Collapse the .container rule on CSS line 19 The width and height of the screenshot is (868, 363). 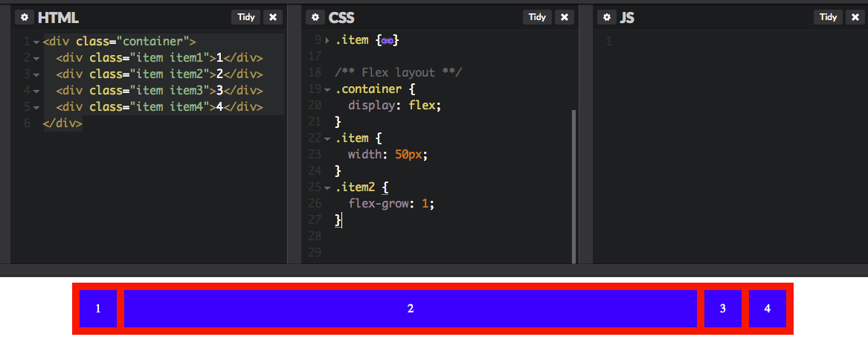click(327, 90)
